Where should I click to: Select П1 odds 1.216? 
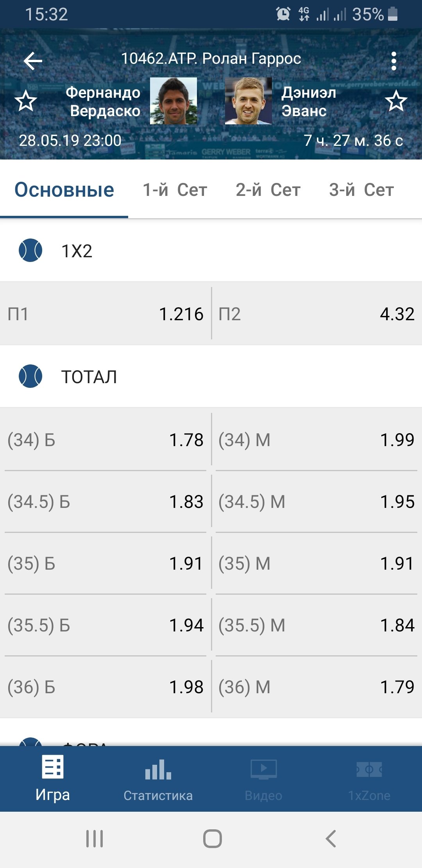pyautogui.click(x=105, y=314)
